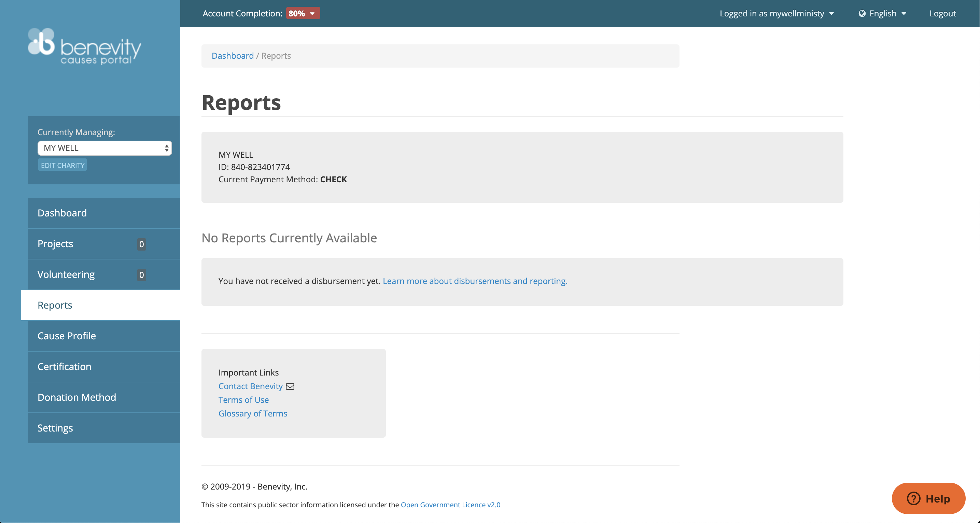Select Certification from the sidebar
980x523 pixels.
pos(64,367)
